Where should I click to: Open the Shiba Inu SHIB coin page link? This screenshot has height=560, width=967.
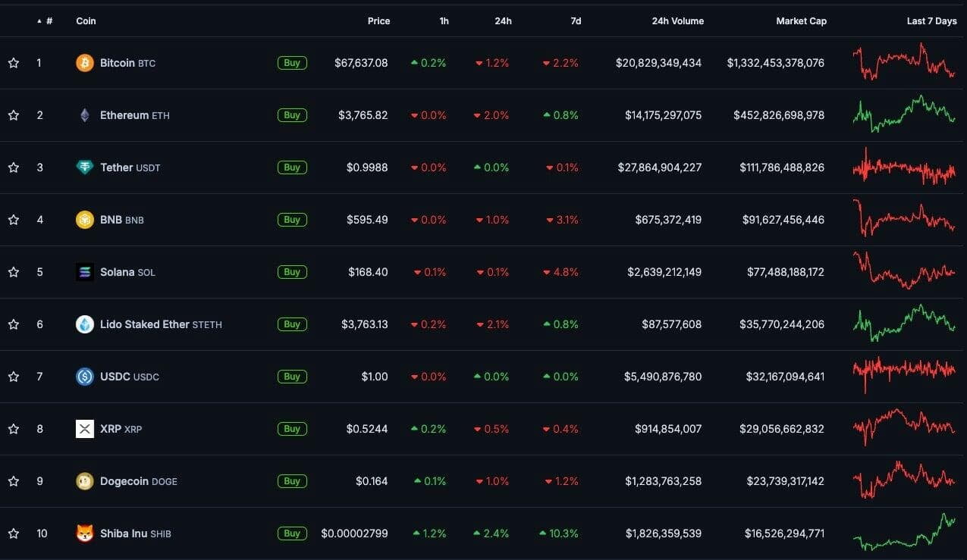tap(136, 533)
